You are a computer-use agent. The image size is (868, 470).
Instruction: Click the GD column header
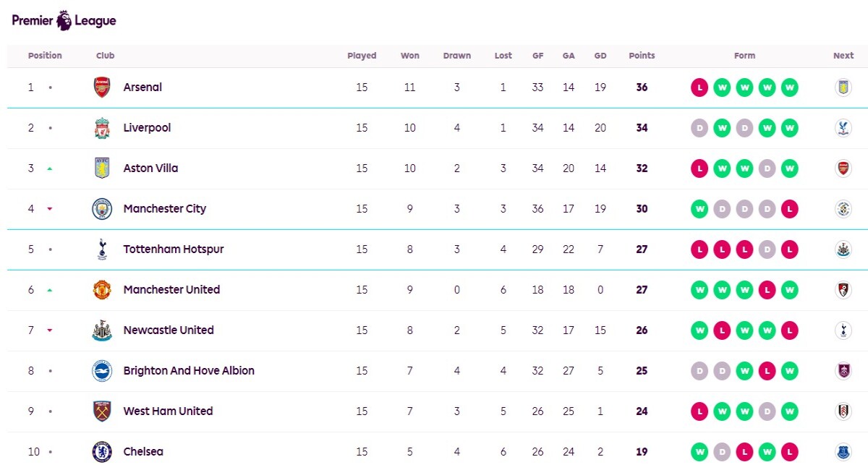coord(600,56)
